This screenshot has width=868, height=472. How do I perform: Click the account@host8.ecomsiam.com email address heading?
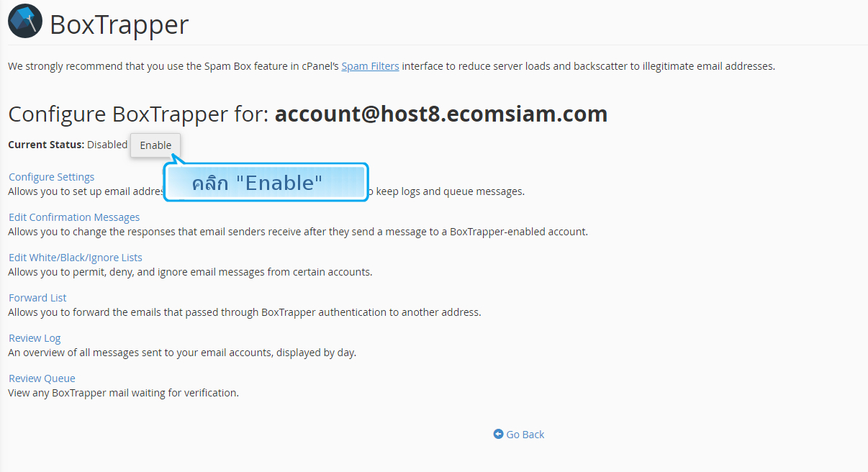click(441, 114)
